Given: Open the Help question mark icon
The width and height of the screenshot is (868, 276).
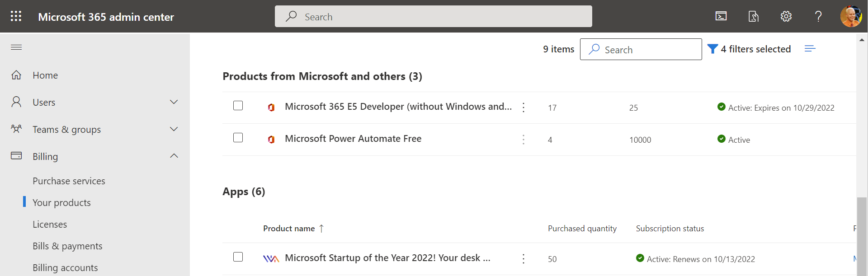Looking at the screenshot, I should coord(818,16).
